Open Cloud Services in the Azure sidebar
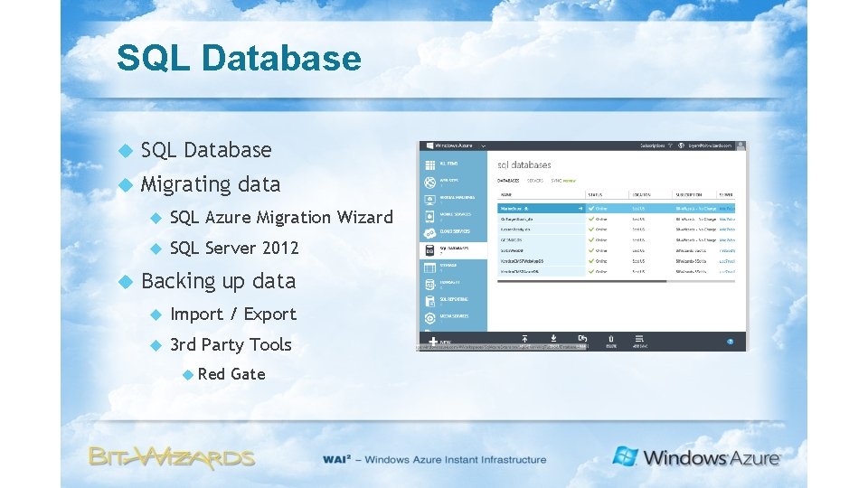 (453, 232)
